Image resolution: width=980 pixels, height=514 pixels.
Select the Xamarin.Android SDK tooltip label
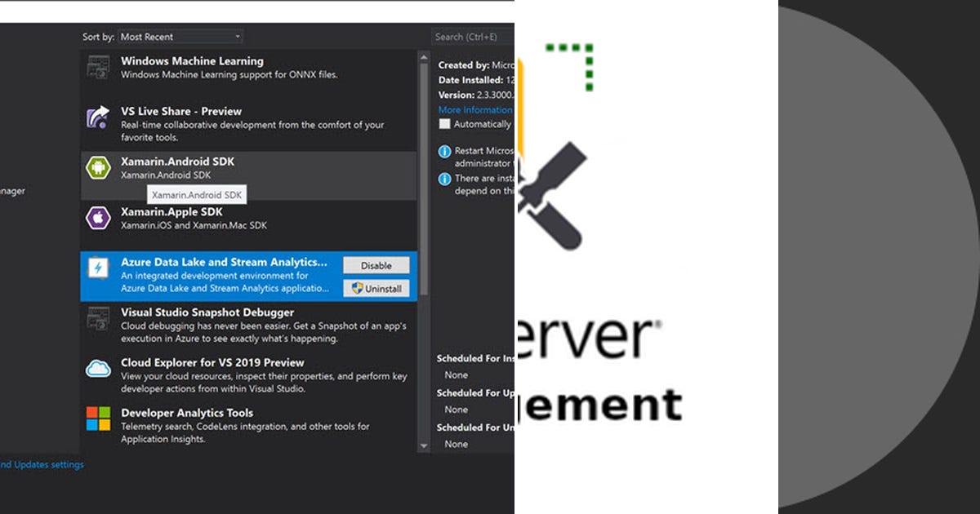tap(196, 194)
